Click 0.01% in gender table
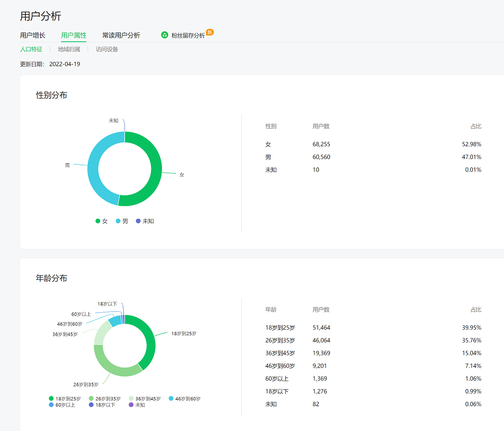504x431 pixels. click(473, 170)
